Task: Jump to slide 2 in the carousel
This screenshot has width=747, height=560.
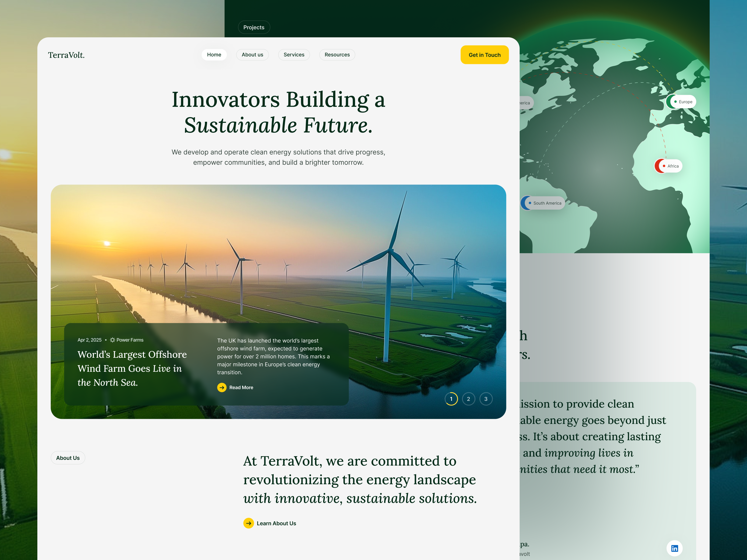Action: coord(469,399)
